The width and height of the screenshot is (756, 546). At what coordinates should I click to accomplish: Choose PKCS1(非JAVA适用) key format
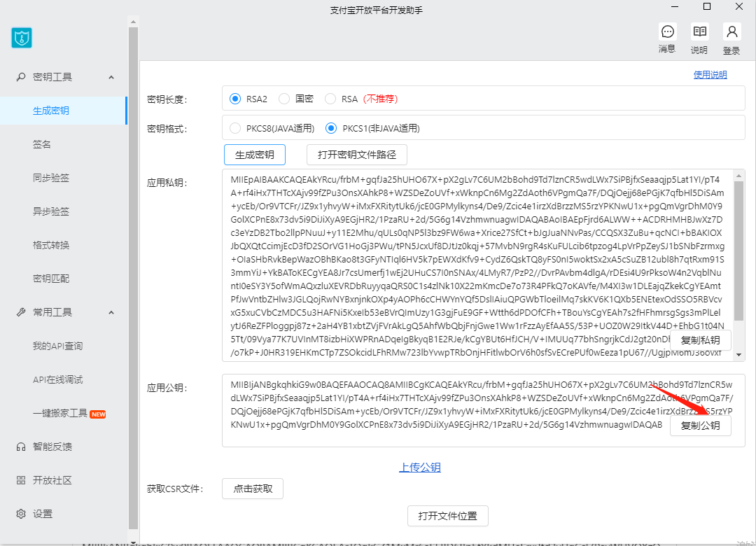click(x=330, y=128)
